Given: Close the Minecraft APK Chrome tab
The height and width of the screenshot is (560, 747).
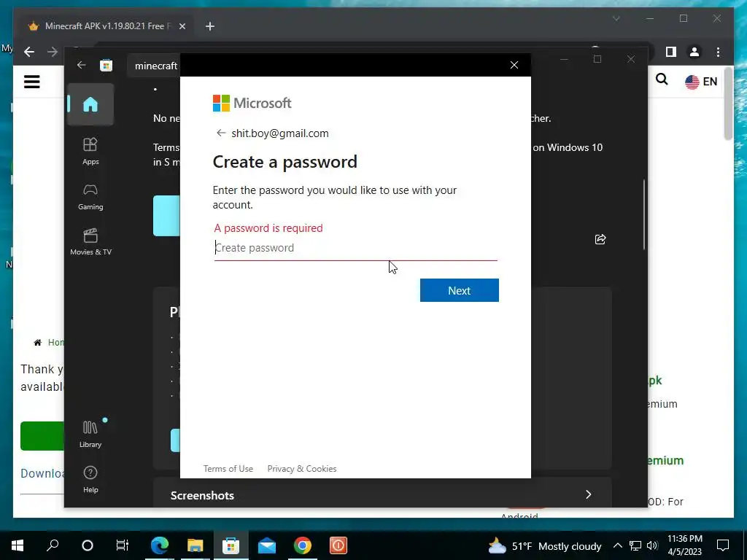Looking at the screenshot, I should (182, 26).
